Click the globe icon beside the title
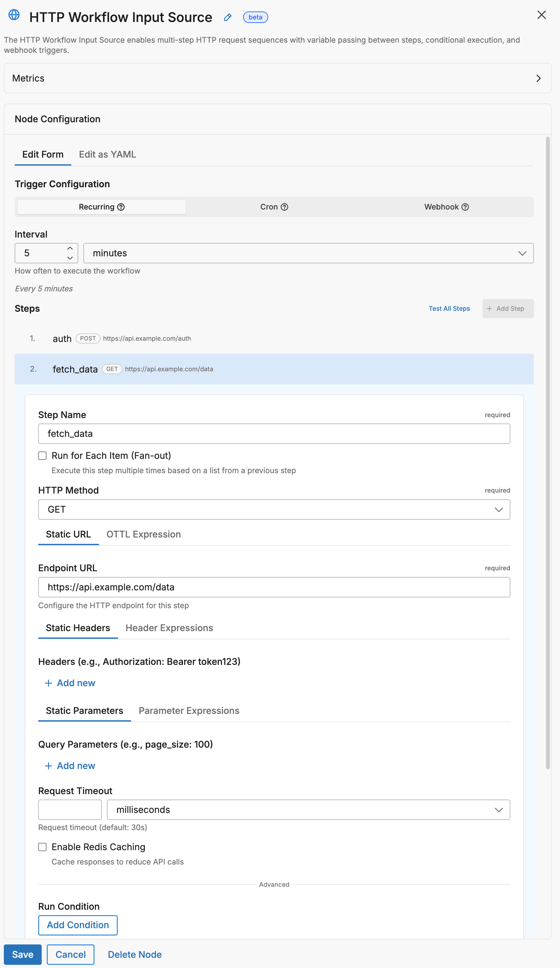The width and height of the screenshot is (560, 968). 14,15
